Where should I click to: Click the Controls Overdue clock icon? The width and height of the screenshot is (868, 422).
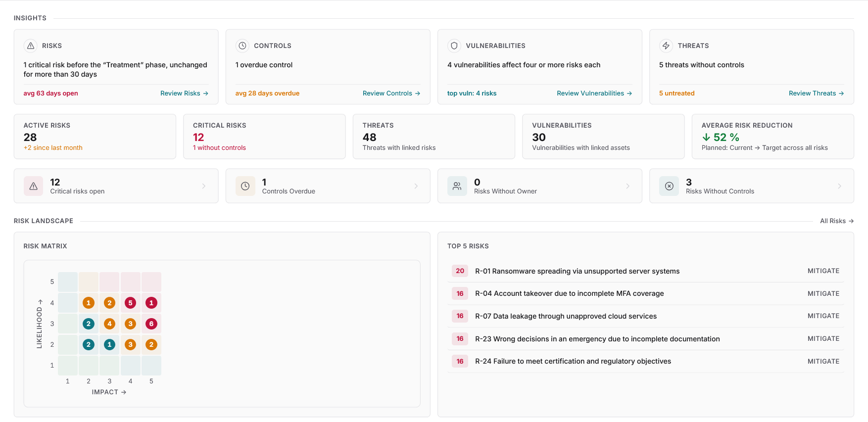245,186
